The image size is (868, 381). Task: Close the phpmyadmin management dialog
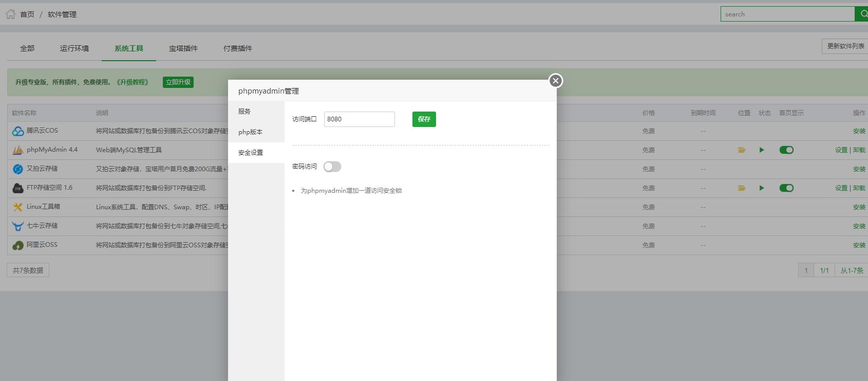pyautogui.click(x=555, y=81)
